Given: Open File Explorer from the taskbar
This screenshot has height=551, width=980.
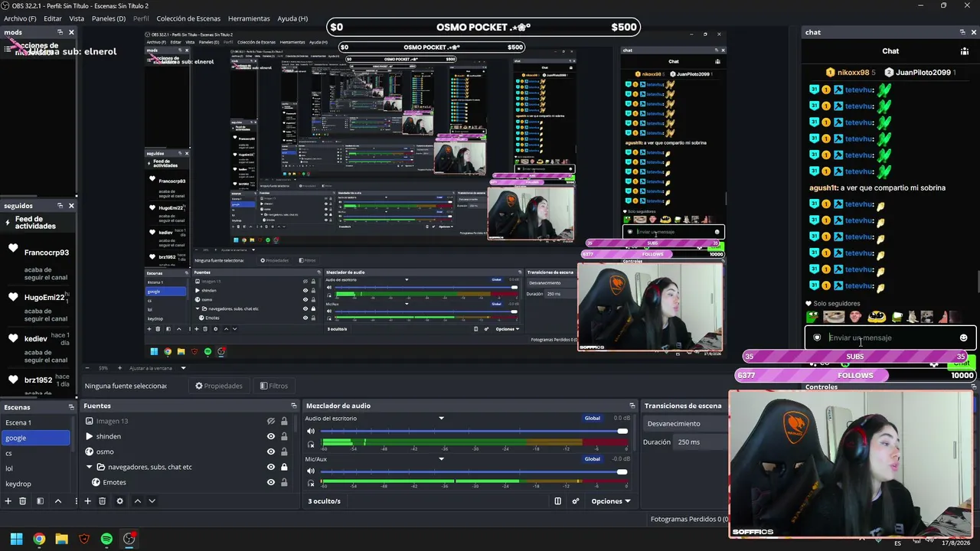Looking at the screenshot, I should 61,539.
